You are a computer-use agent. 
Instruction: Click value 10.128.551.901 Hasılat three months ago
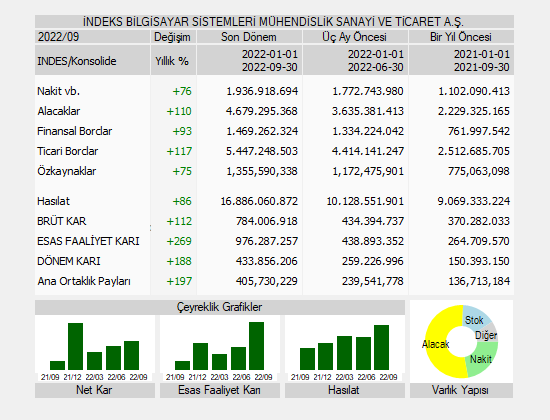[x=365, y=201]
